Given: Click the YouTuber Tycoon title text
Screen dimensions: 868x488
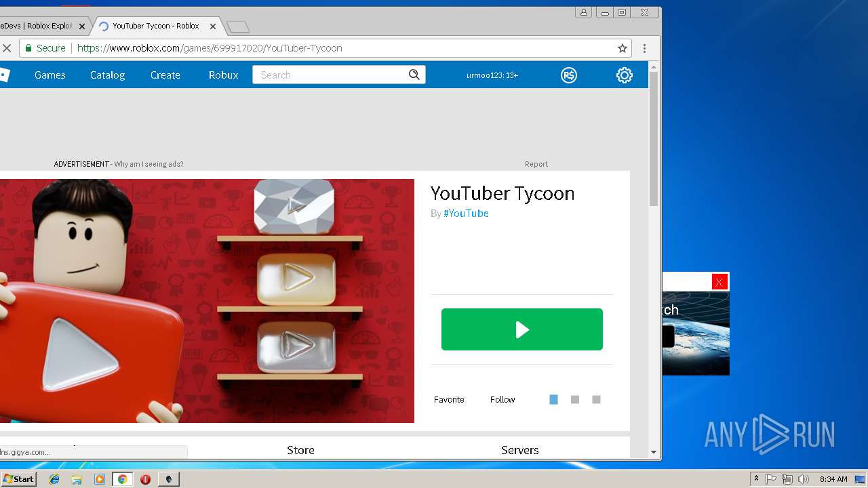Looking at the screenshot, I should (502, 193).
